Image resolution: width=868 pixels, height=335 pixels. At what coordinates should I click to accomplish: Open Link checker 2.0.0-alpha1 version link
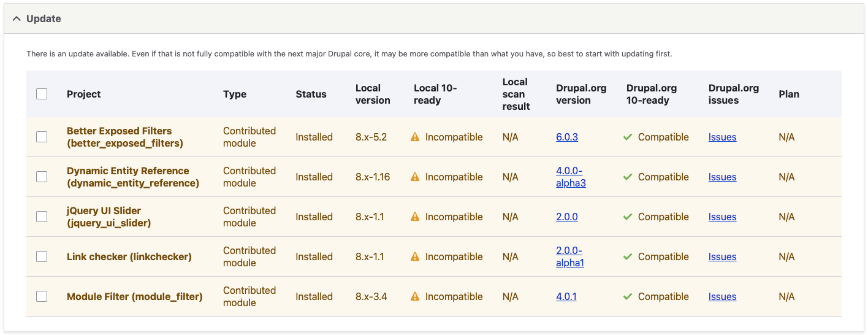tap(570, 256)
